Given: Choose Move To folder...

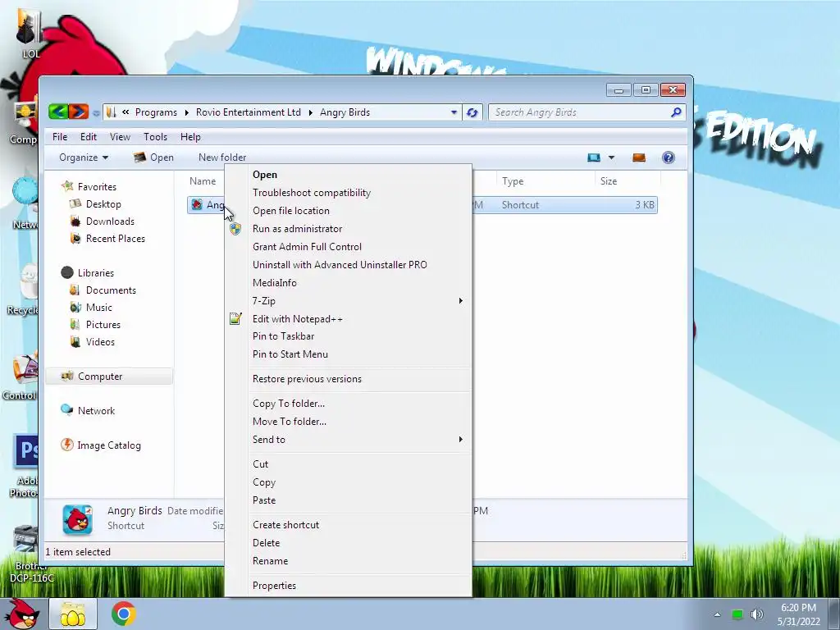Looking at the screenshot, I should (x=348, y=421).
